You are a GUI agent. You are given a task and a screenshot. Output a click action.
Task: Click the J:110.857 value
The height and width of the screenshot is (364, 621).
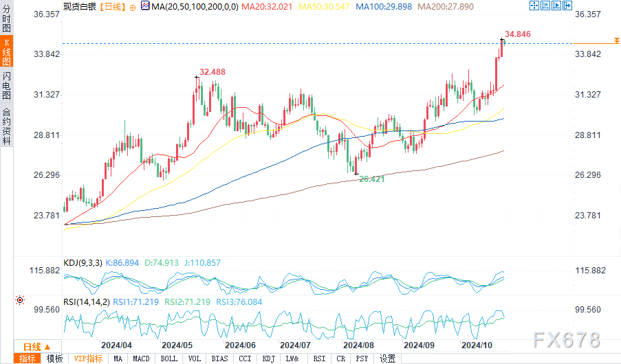202,263
